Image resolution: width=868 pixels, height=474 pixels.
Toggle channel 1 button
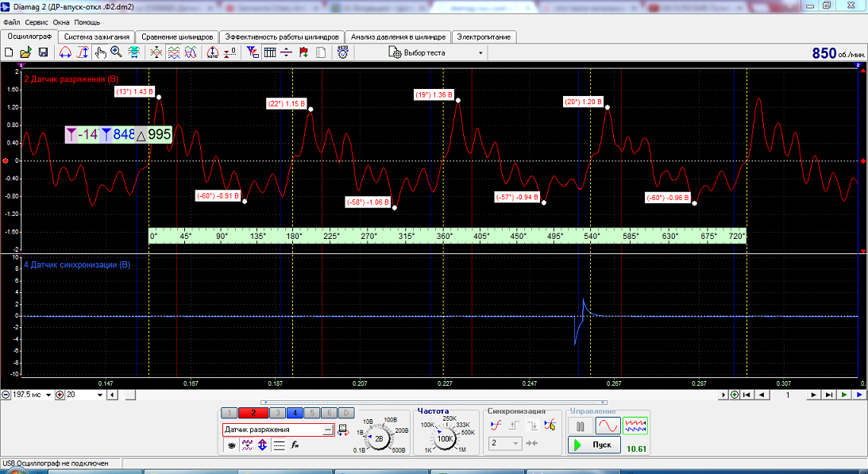(230, 413)
